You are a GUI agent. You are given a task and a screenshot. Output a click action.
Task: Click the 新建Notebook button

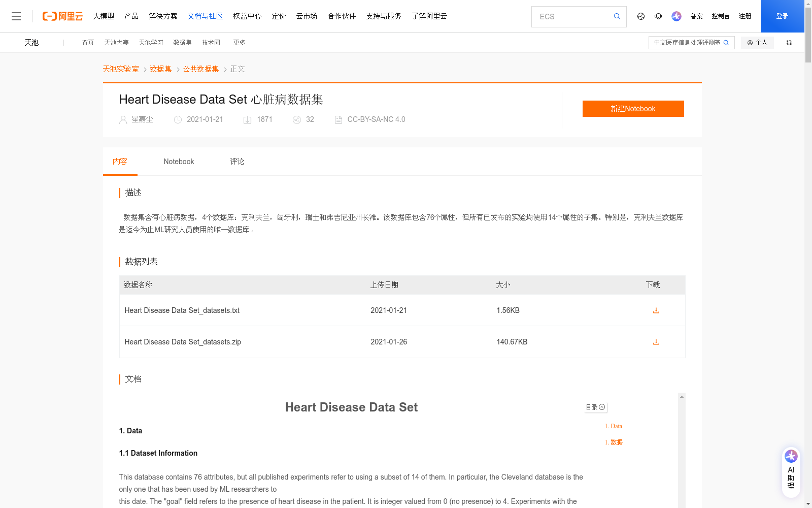tap(633, 109)
